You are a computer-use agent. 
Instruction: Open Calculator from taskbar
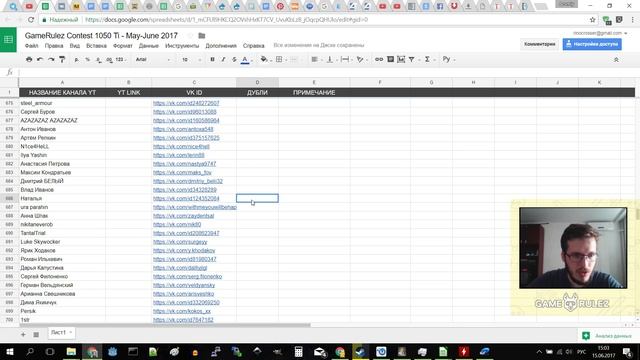click(x=298, y=351)
